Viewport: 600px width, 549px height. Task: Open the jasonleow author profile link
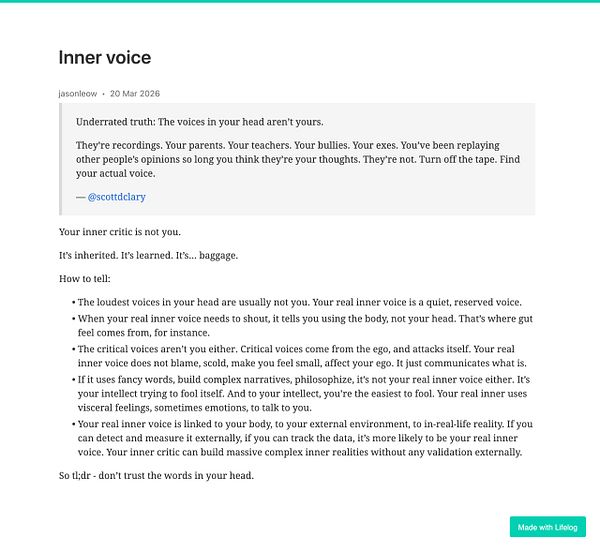pos(78,94)
